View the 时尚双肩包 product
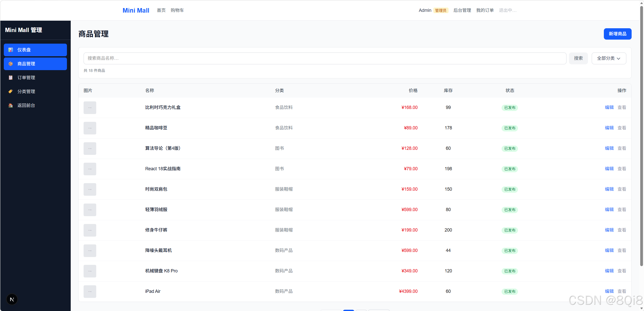The image size is (644, 311). pyautogui.click(x=622, y=189)
